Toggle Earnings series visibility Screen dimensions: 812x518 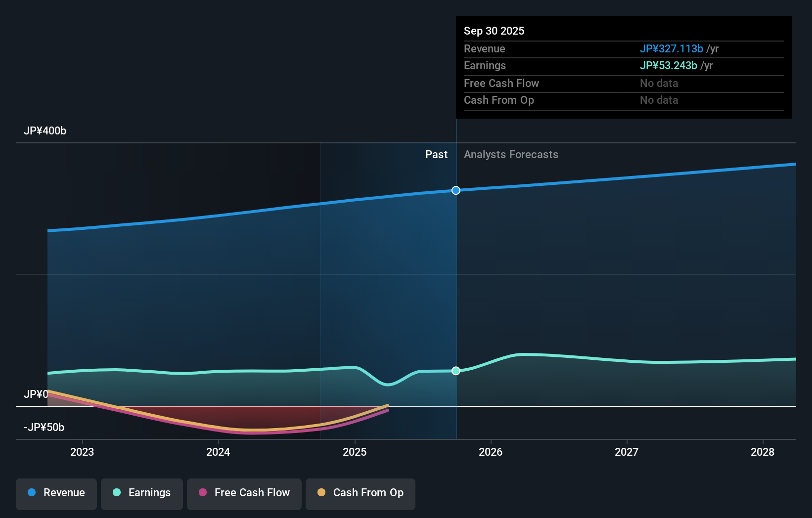(x=141, y=494)
